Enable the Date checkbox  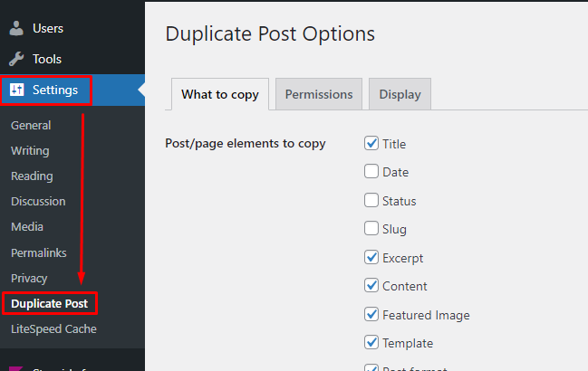[371, 171]
